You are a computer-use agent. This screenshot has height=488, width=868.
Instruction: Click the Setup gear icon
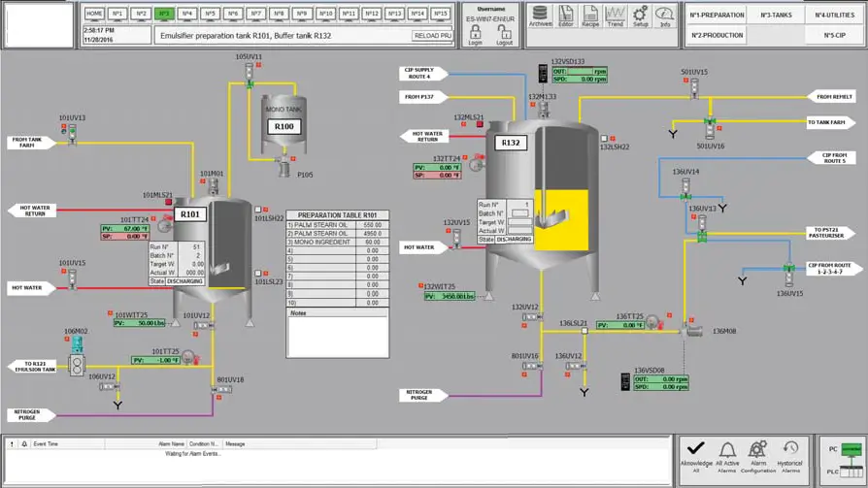tap(640, 16)
